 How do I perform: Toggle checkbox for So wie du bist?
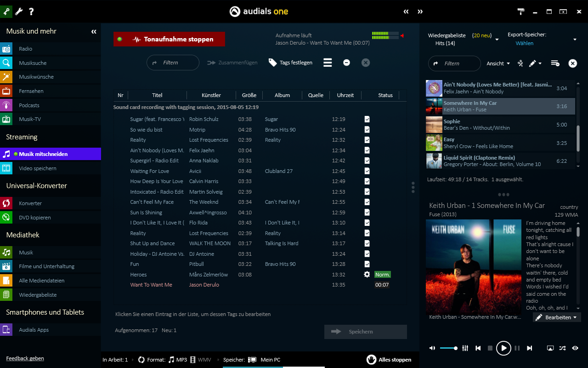point(367,130)
